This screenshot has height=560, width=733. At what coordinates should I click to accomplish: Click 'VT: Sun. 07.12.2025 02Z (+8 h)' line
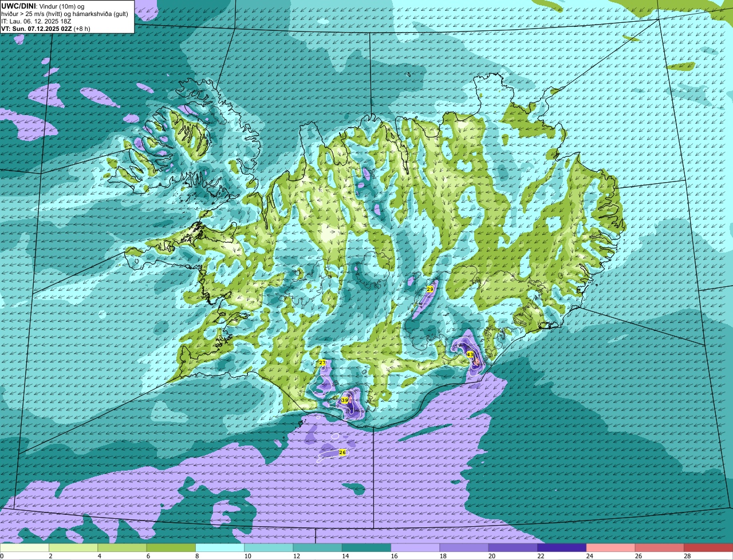pos(46,29)
